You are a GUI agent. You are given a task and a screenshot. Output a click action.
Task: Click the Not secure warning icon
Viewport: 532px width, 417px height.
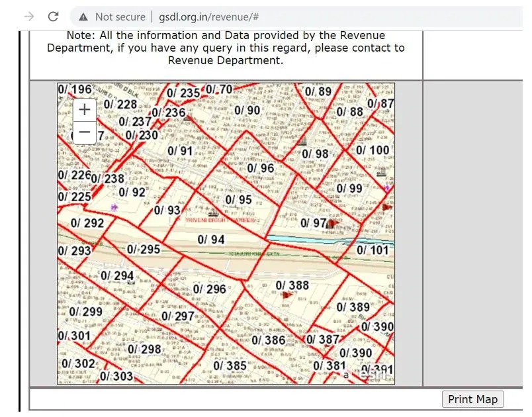[x=83, y=17]
